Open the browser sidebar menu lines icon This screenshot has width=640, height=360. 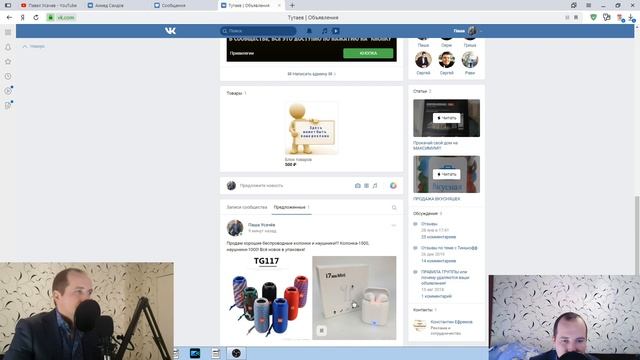tap(8, 32)
